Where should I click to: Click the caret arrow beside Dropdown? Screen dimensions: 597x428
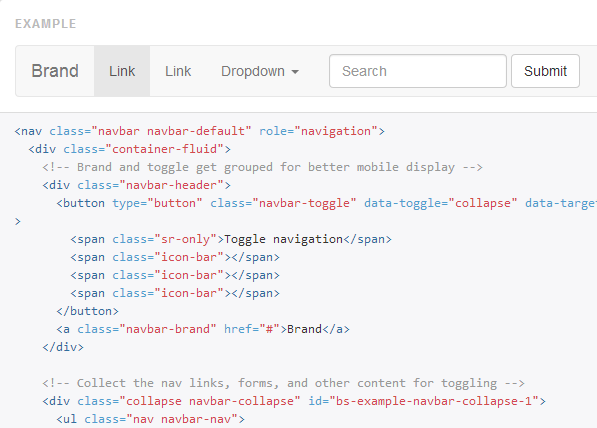pos(295,72)
